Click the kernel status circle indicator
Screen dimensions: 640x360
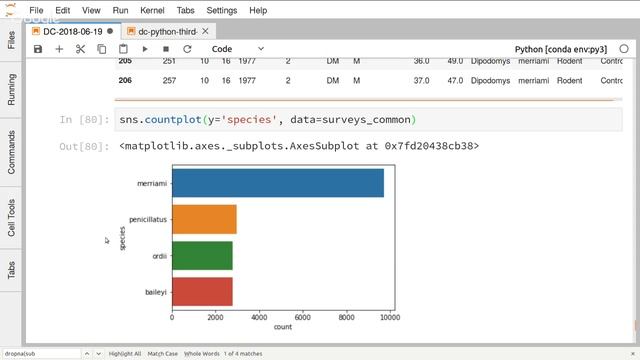click(624, 49)
